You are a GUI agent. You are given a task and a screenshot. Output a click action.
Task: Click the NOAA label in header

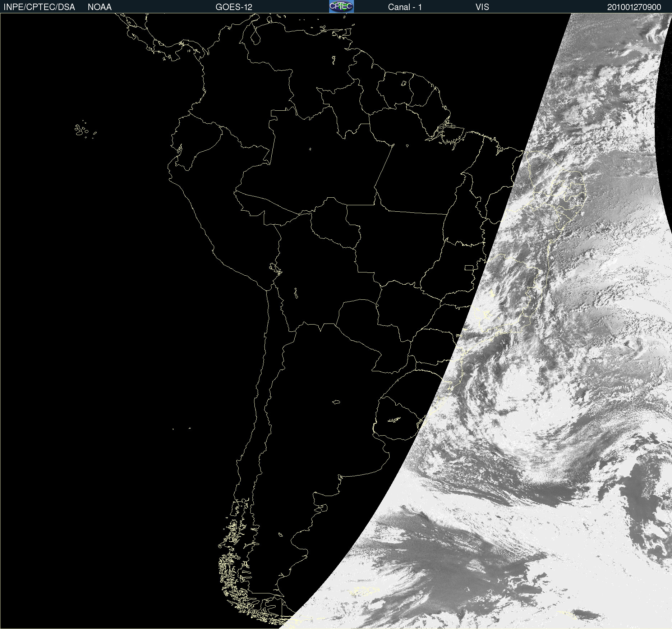(100, 7)
